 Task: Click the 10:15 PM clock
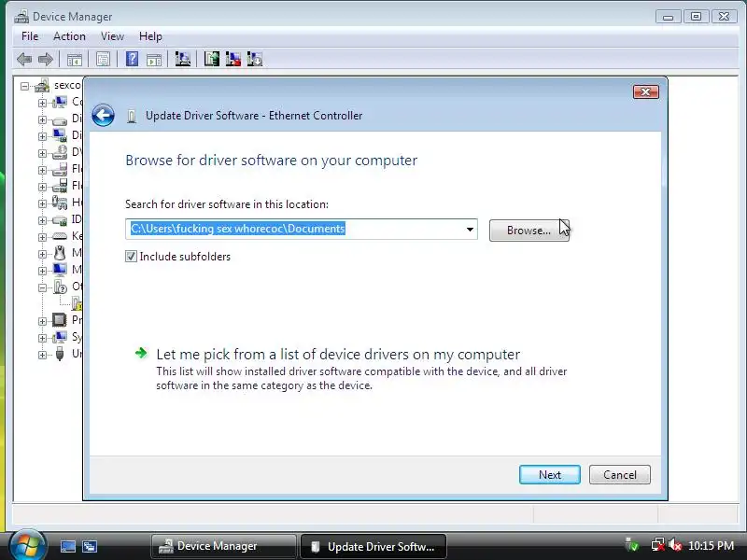[711, 546]
